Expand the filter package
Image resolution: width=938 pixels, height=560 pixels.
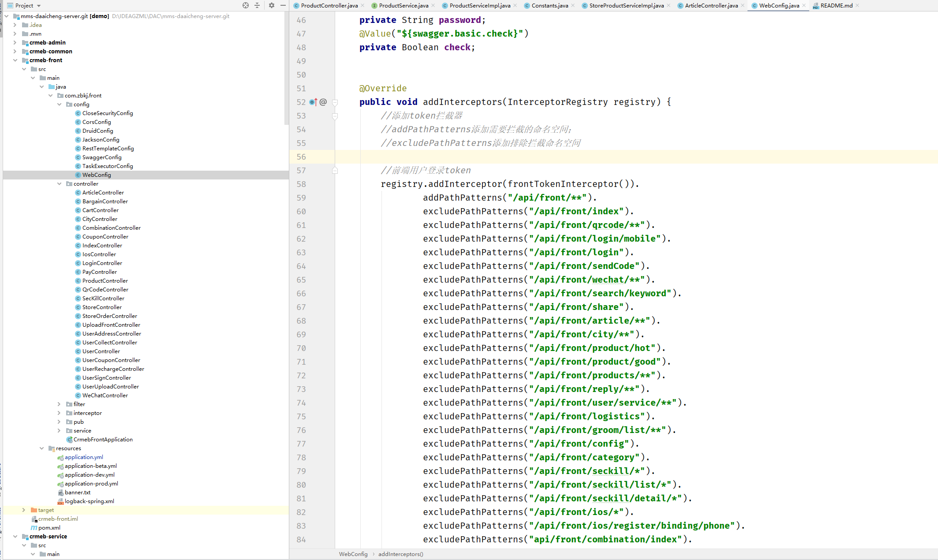pos(59,404)
